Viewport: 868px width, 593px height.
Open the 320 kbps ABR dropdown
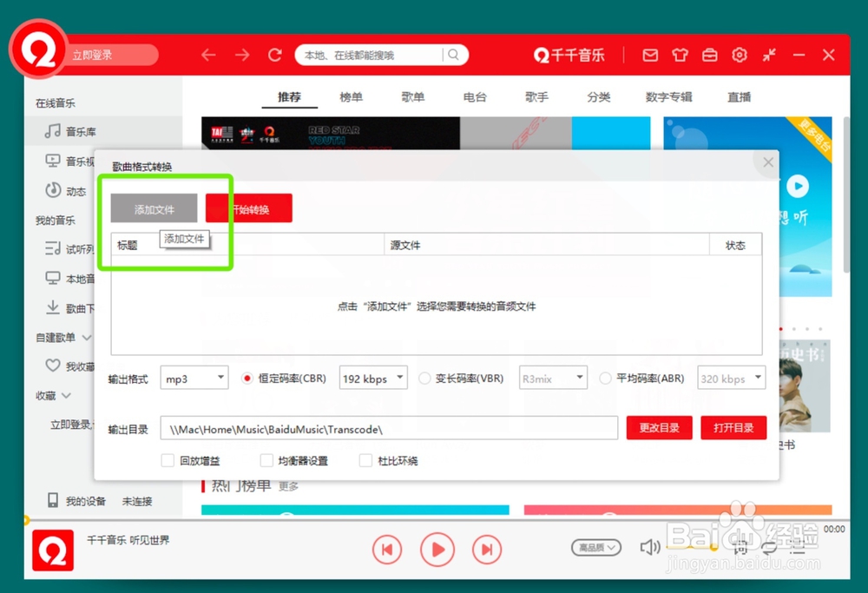[x=731, y=378]
